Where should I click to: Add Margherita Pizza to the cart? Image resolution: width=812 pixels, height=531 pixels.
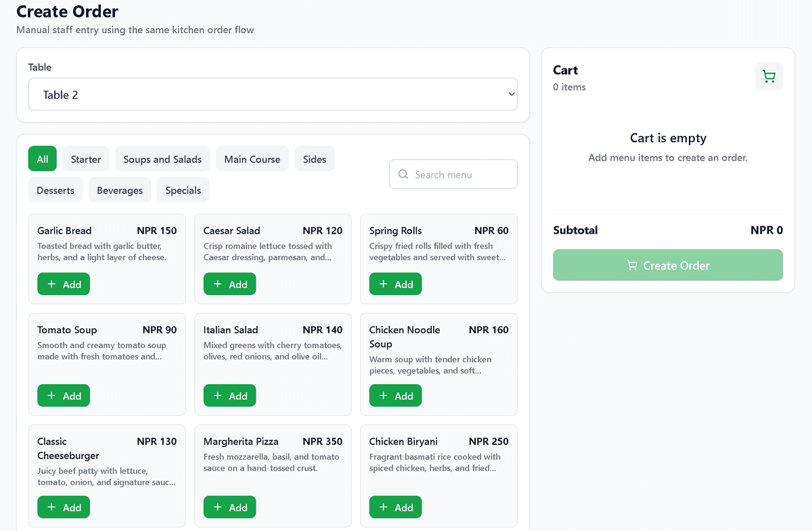(x=230, y=507)
